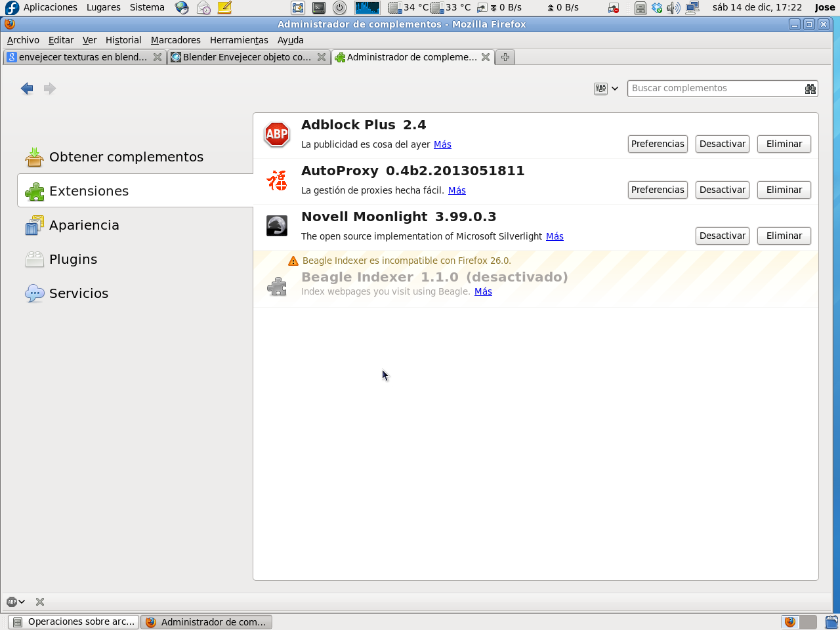The image size is (840, 630).
Task: Launch the web browser globe icon in panel
Action: click(x=182, y=8)
